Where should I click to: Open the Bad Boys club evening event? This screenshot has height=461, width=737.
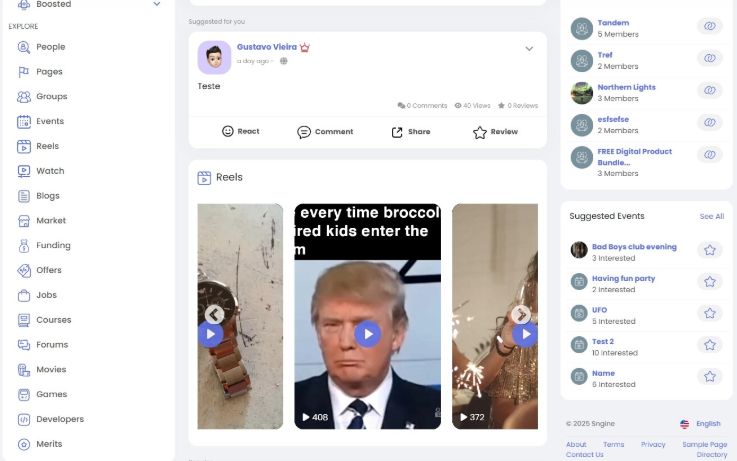tap(634, 247)
